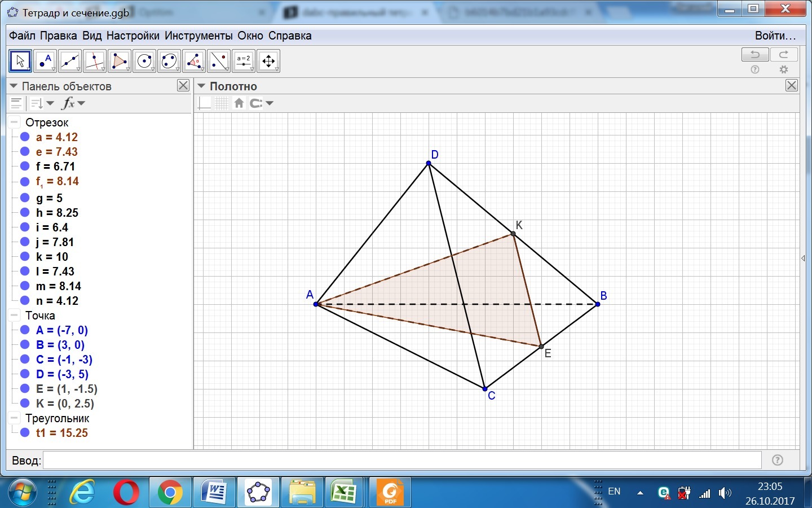The width and height of the screenshot is (812, 508).
Task: Open settings gear under Redo
Action: point(784,69)
